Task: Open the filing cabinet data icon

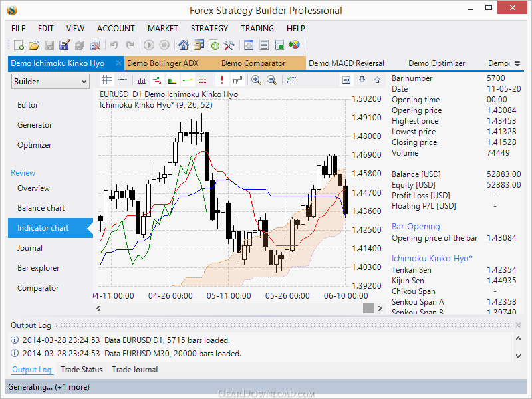Action: point(199,45)
